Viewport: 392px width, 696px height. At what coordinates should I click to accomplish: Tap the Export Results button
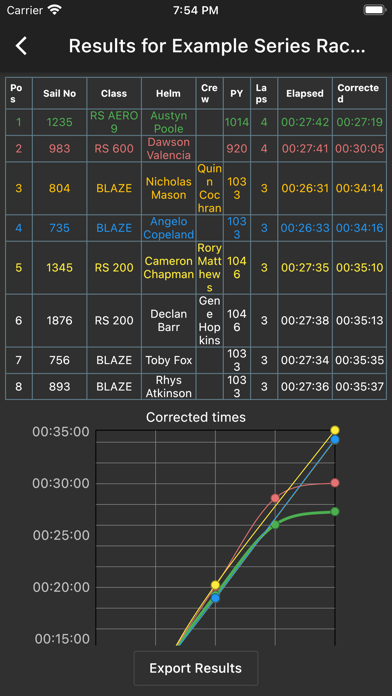pyautogui.click(x=196, y=668)
